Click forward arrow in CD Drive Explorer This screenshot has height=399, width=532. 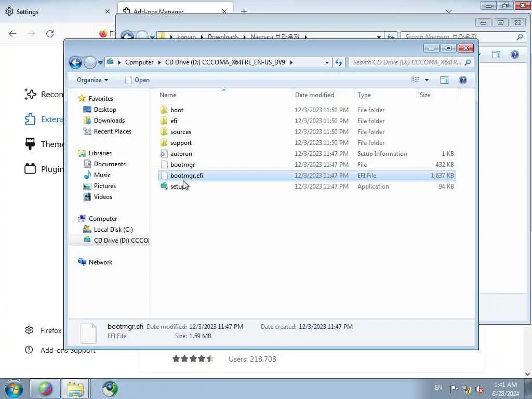[90, 62]
